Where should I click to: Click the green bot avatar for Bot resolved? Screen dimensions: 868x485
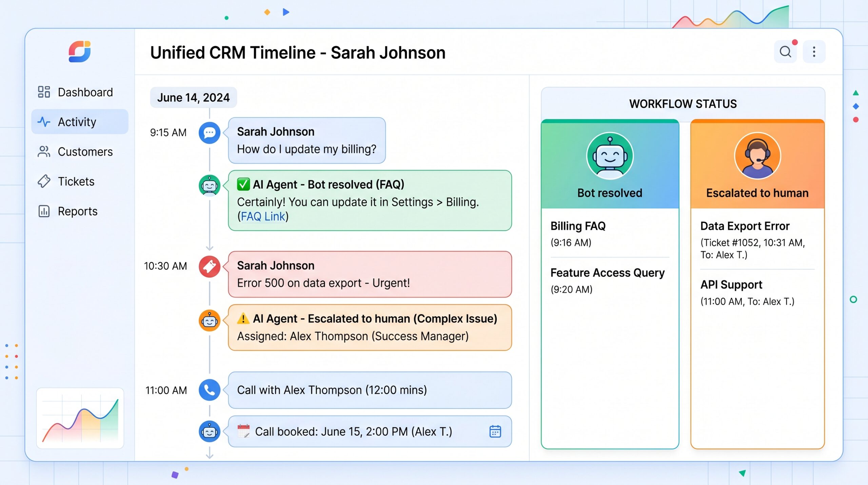pyautogui.click(x=209, y=185)
